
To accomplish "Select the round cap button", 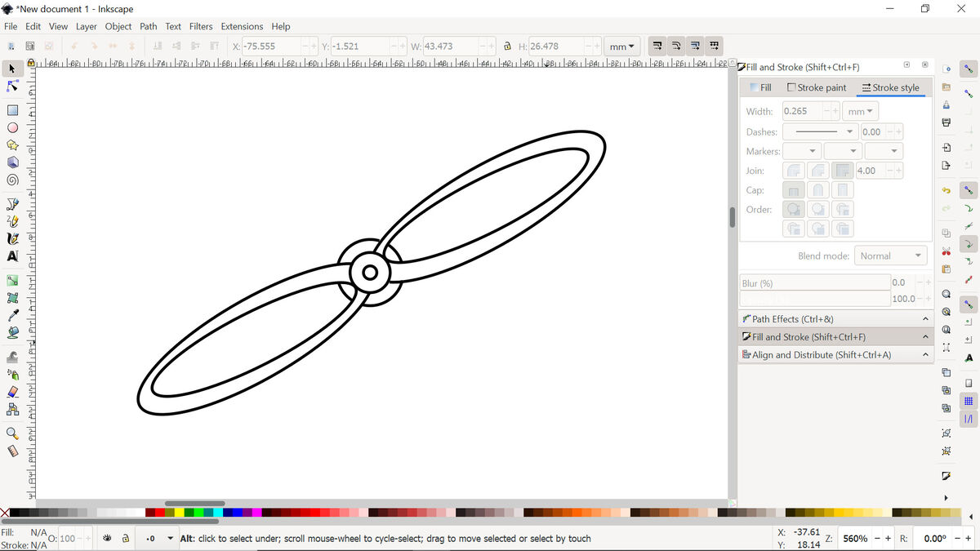I will point(818,190).
